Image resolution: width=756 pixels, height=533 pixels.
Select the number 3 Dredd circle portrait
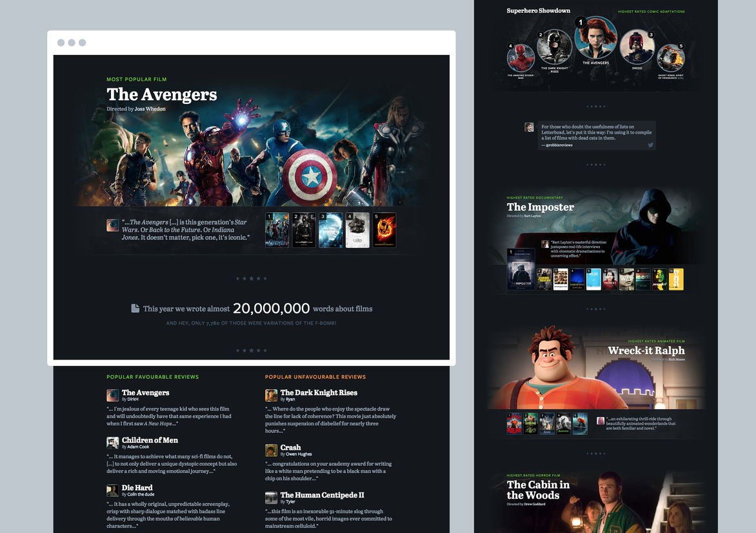[x=637, y=47]
